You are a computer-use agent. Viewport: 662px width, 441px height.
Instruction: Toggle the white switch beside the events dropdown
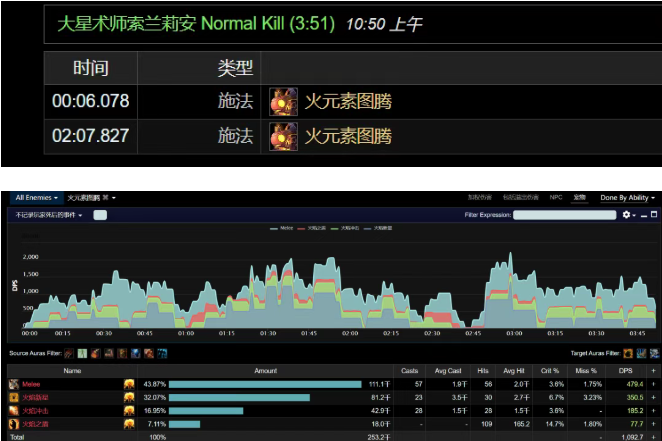100,215
